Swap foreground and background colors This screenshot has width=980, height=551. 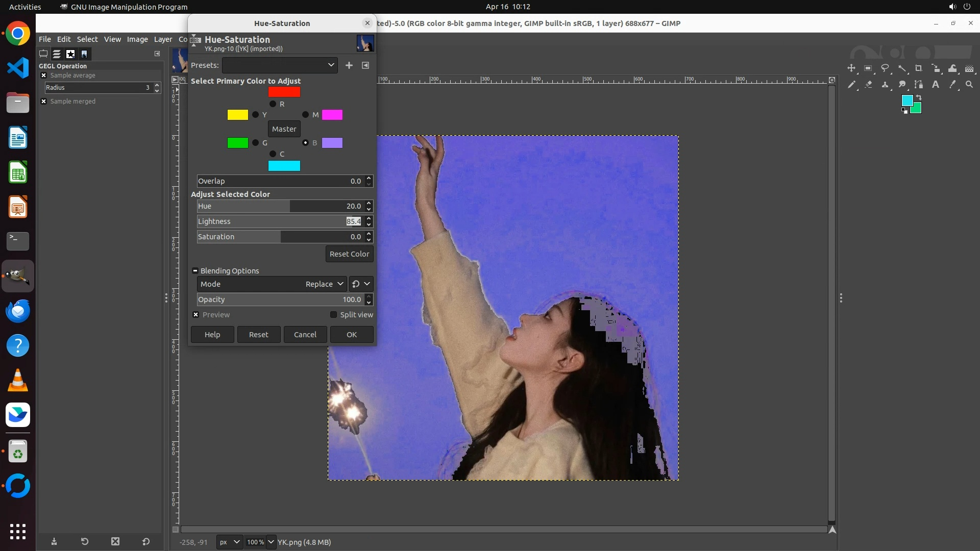[x=919, y=97]
